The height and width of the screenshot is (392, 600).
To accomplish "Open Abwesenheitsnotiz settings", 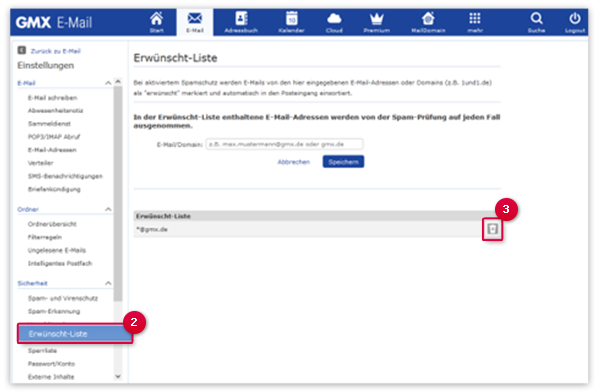I will (x=55, y=111).
